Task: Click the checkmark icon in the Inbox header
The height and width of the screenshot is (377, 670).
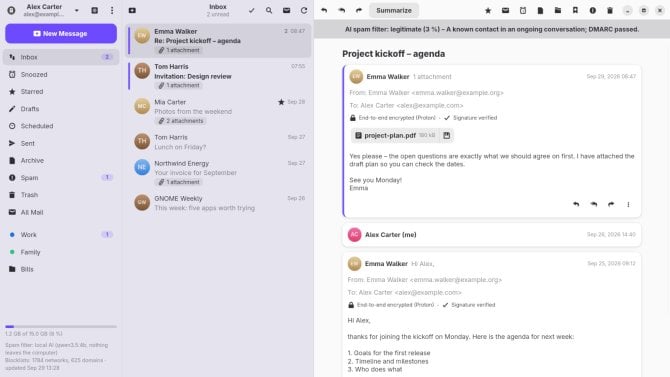Action: [x=252, y=10]
